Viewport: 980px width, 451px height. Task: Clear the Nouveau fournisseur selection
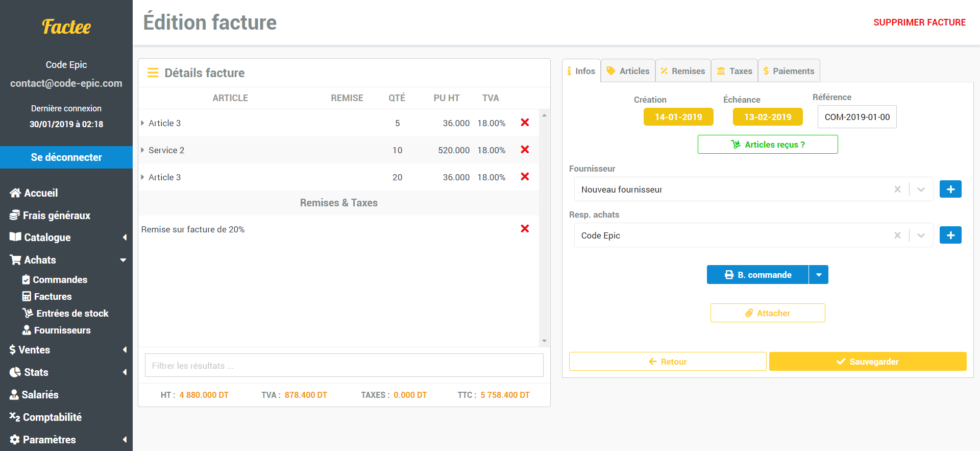pyautogui.click(x=897, y=189)
